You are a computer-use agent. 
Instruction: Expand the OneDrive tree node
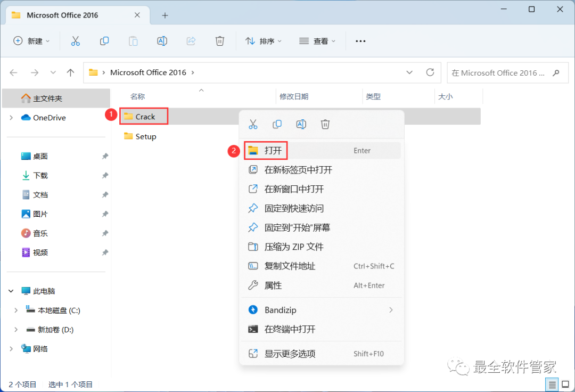(11, 118)
